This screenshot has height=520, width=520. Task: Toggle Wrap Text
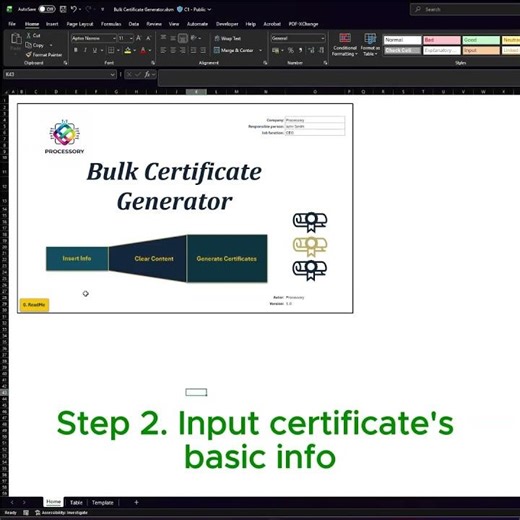point(228,38)
